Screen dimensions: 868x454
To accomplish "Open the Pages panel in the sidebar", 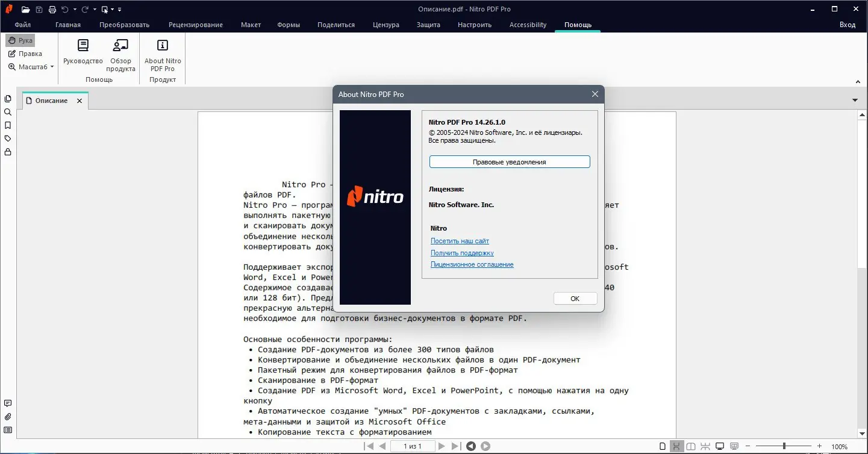I will pos(8,99).
